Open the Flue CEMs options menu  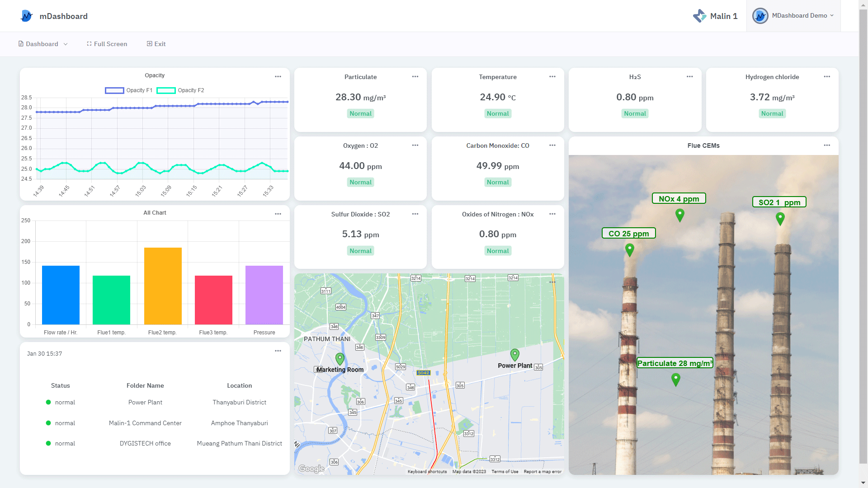pyautogui.click(x=826, y=145)
